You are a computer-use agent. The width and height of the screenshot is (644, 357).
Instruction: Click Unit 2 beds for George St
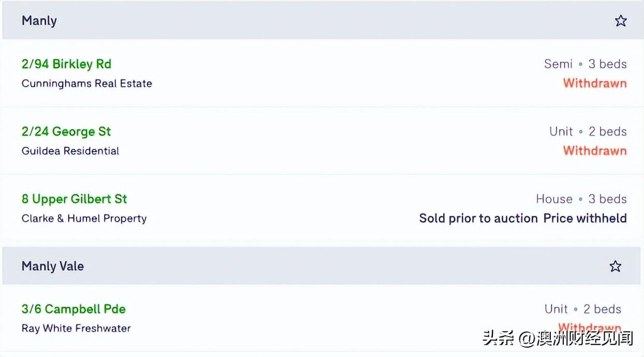(x=588, y=131)
